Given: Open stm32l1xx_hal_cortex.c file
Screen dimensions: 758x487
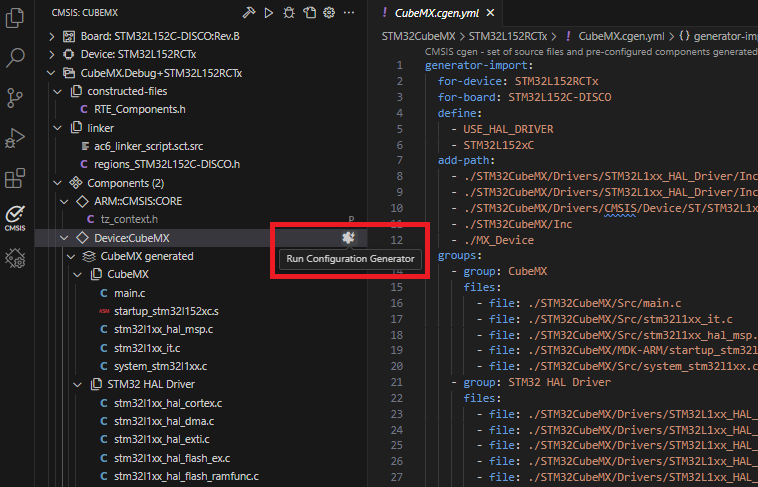Looking at the screenshot, I should (x=168, y=403).
